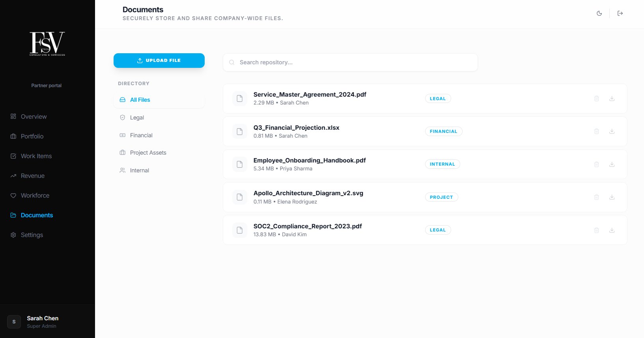Click the magnifier icon in search bar
The image size is (644, 338).
[232, 62]
